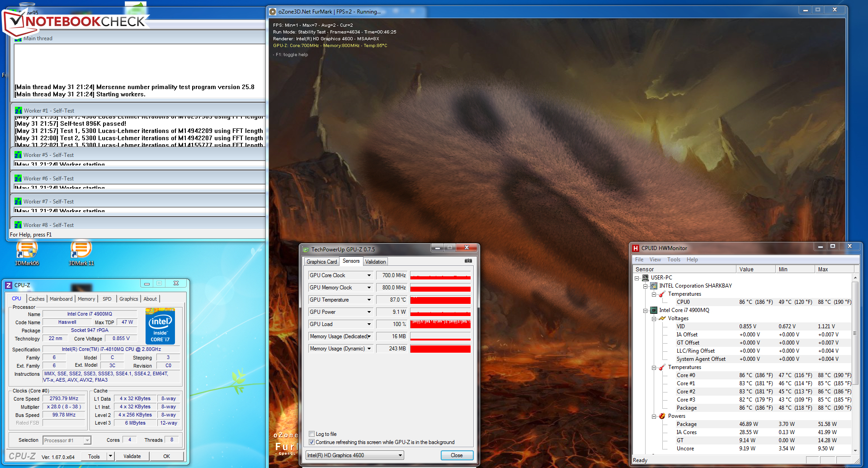Switch to the CPU-Z Caches tab
This screenshot has height=468, width=868.
tap(37, 299)
